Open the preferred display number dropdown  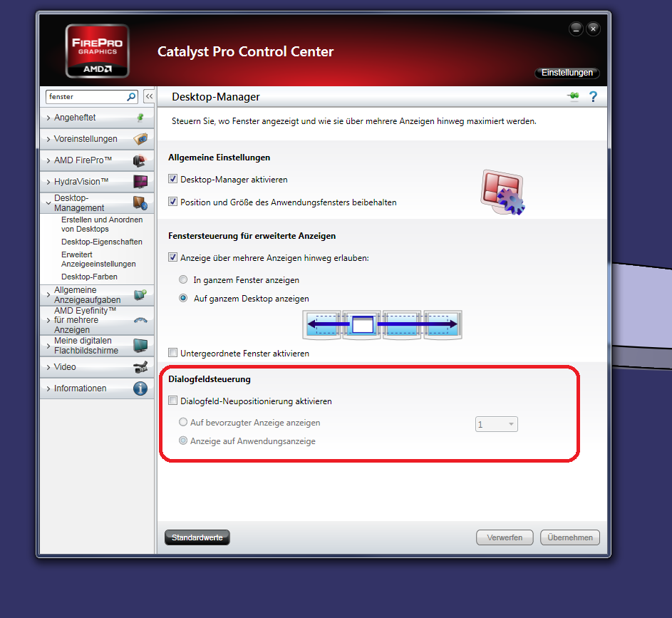[496, 424]
